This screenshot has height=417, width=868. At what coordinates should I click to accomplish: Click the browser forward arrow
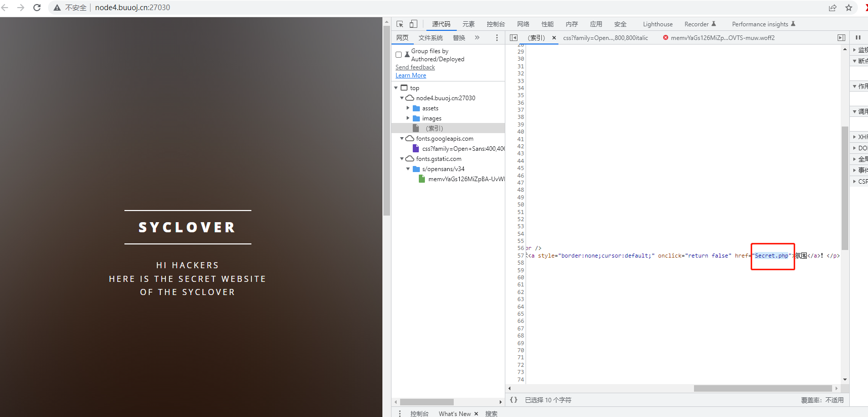[x=21, y=8]
